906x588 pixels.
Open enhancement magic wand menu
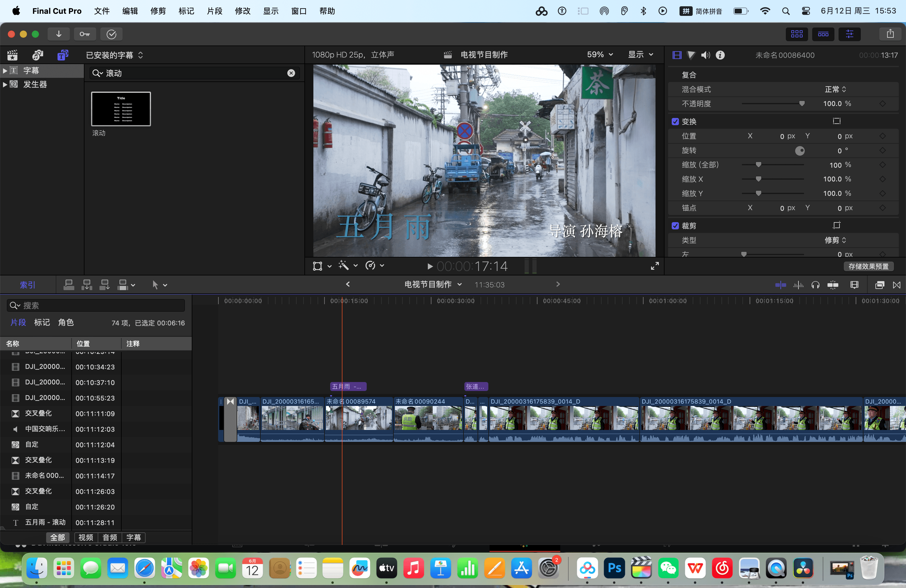[348, 266]
